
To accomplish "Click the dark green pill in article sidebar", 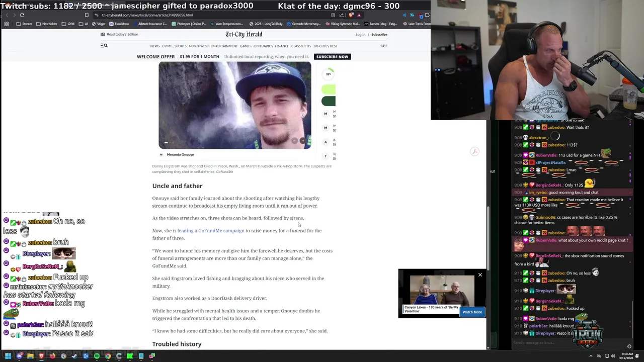I will tap(329, 101).
